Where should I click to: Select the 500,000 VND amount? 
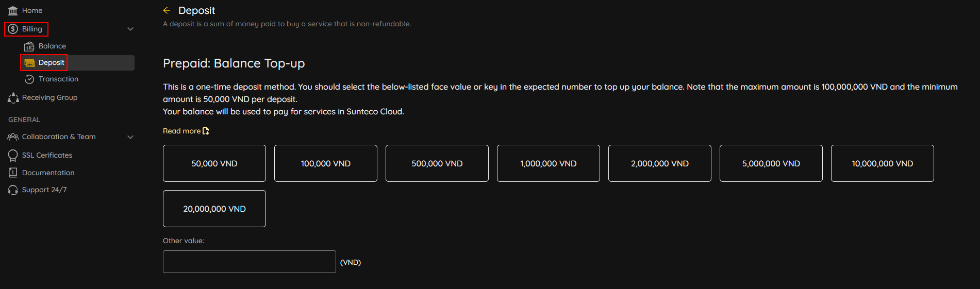pyautogui.click(x=437, y=163)
